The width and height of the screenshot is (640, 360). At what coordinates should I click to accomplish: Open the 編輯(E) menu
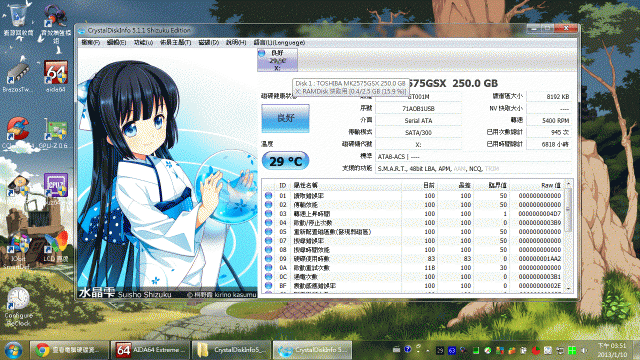point(116,42)
